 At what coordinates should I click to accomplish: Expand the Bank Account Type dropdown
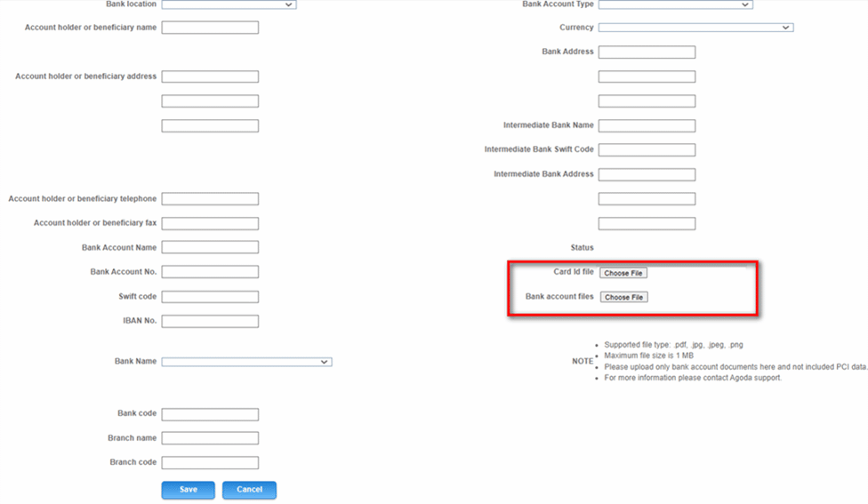point(676,4)
